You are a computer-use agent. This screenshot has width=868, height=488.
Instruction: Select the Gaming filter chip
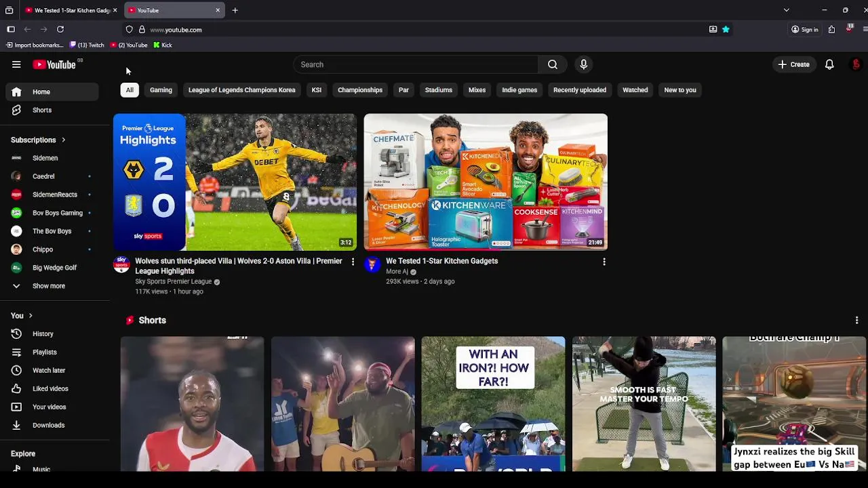coord(161,89)
